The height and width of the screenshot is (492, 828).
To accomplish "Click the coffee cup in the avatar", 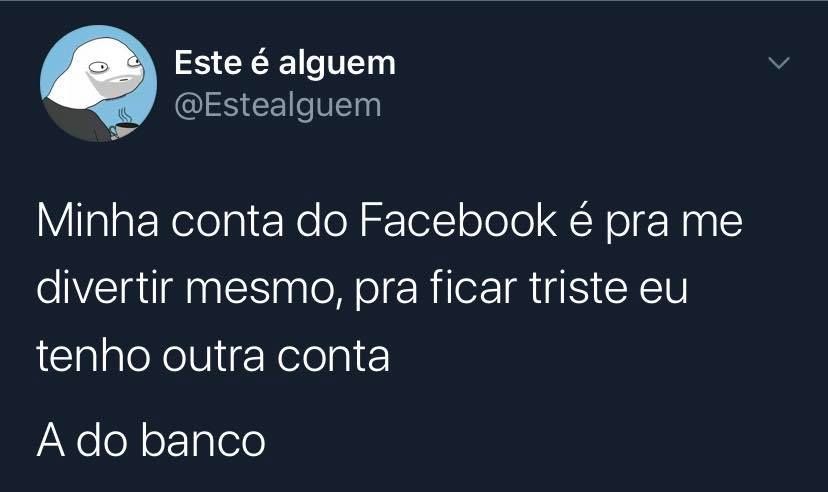I will click(x=125, y=128).
